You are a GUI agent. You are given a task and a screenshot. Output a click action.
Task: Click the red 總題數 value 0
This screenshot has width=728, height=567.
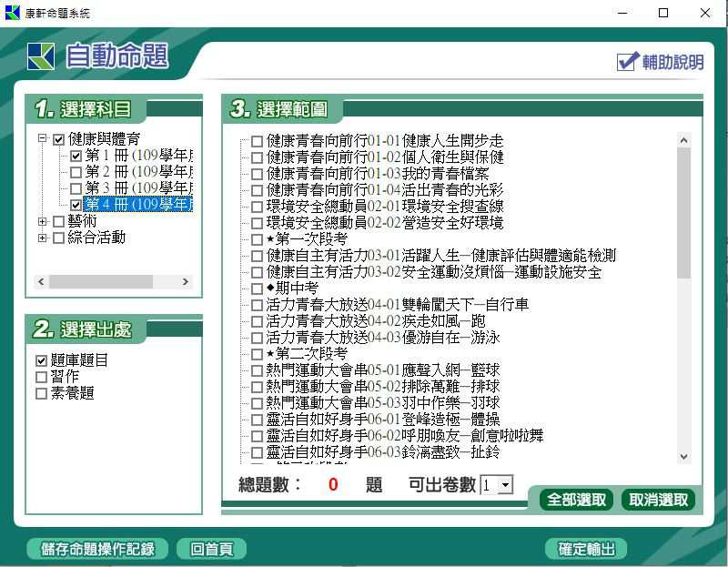point(333,485)
